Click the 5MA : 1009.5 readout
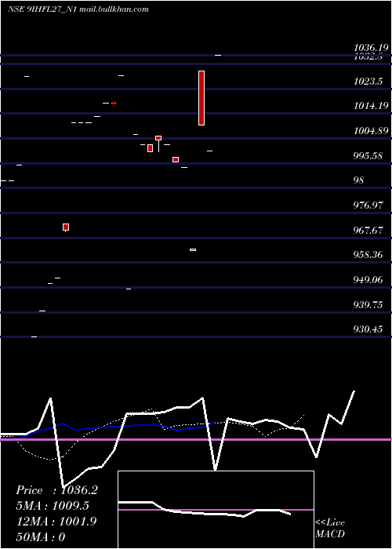 [x=53, y=506]
